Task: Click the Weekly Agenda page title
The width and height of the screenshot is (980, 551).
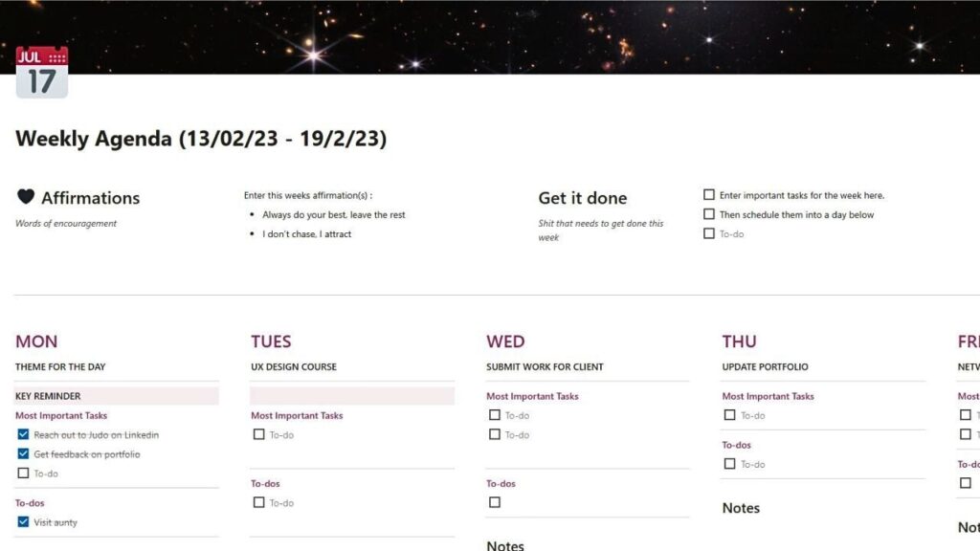Action: (201, 139)
